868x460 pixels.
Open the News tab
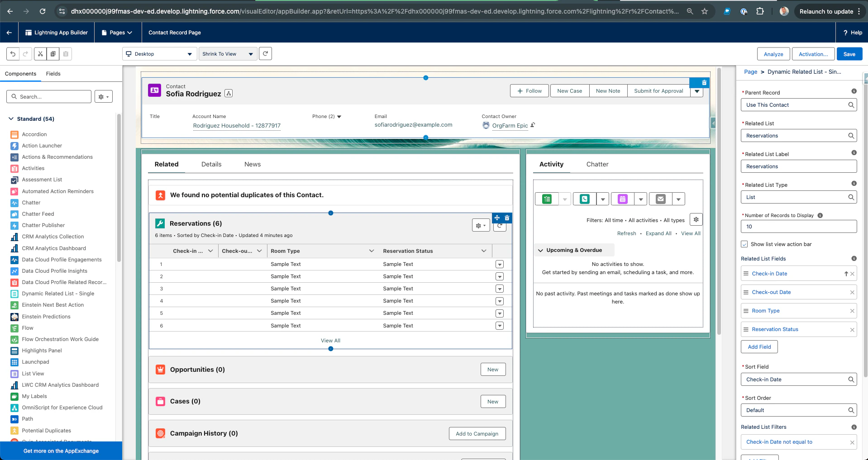point(253,164)
